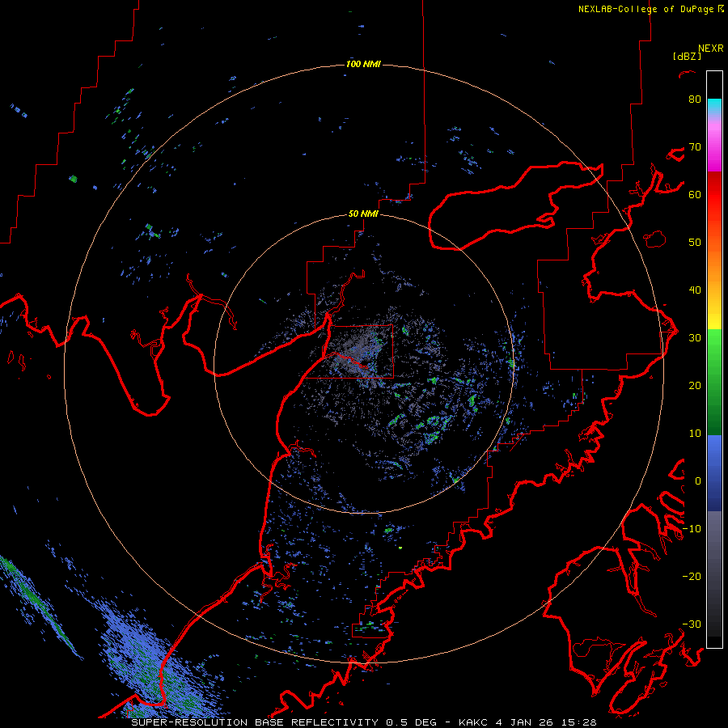The width and height of the screenshot is (728, 728).
Task: Click the 80 value on the dBZ scale
Action: [695, 99]
